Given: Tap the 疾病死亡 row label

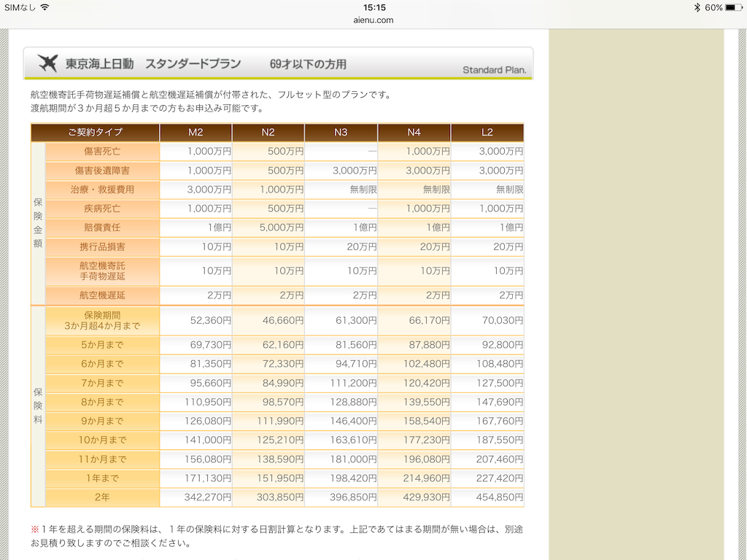Looking at the screenshot, I should pyautogui.click(x=102, y=209).
